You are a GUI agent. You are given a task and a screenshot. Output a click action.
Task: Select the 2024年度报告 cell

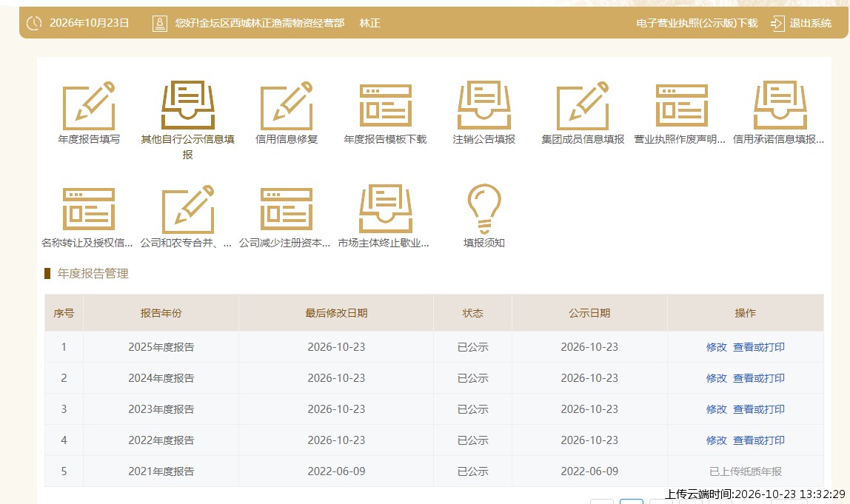(161, 378)
